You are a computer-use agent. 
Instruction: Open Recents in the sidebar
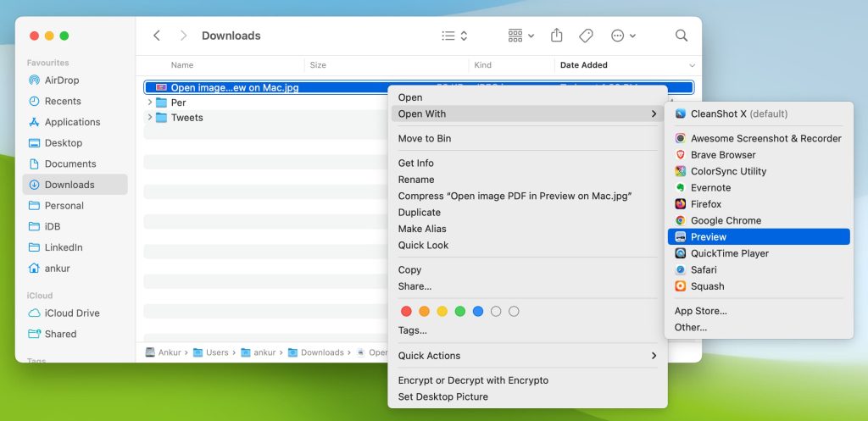point(75,102)
